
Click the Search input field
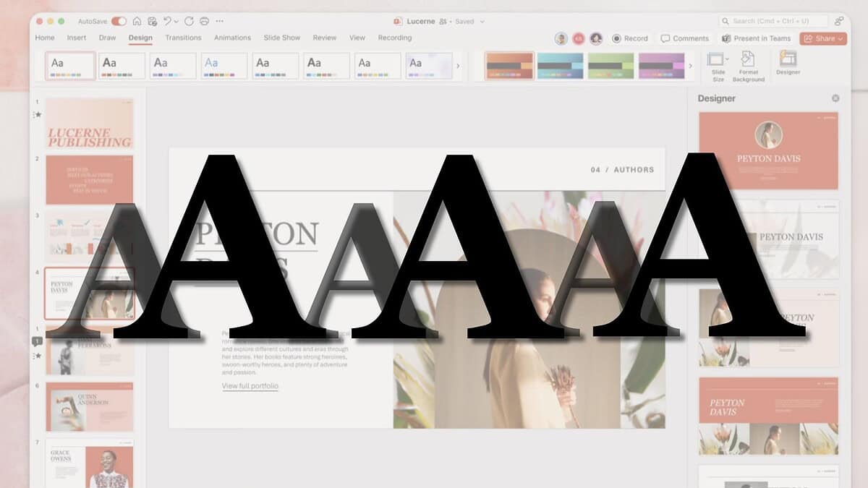point(773,22)
